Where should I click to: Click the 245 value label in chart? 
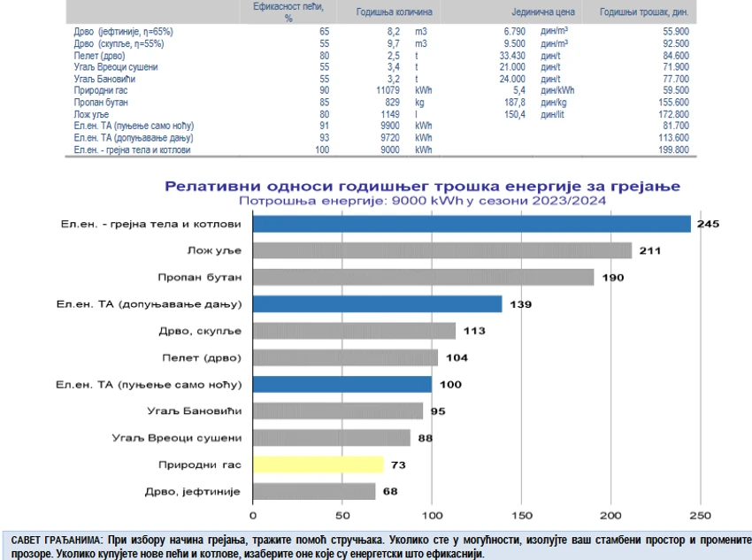coord(709,224)
